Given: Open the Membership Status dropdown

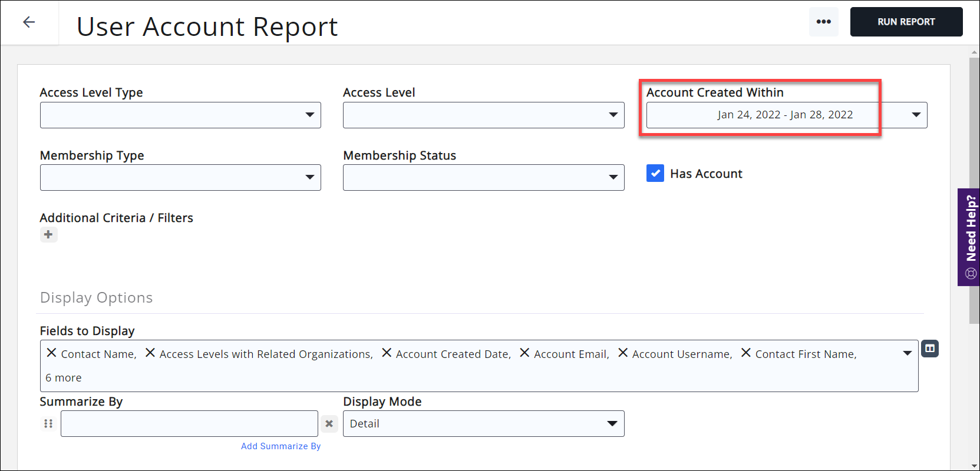Looking at the screenshot, I should (x=483, y=177).
